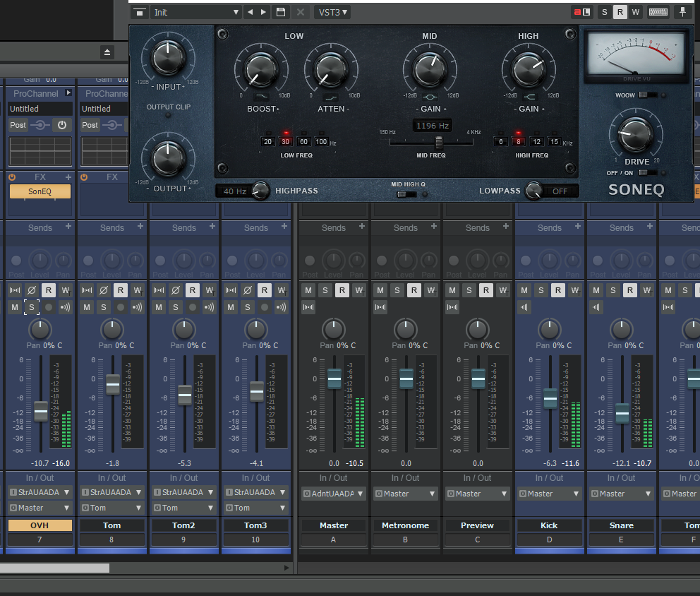Go to the next plugin preset arrow
The width and height of the screenshot is (700, 596).
pyautogui.click(x=264, y=12)
